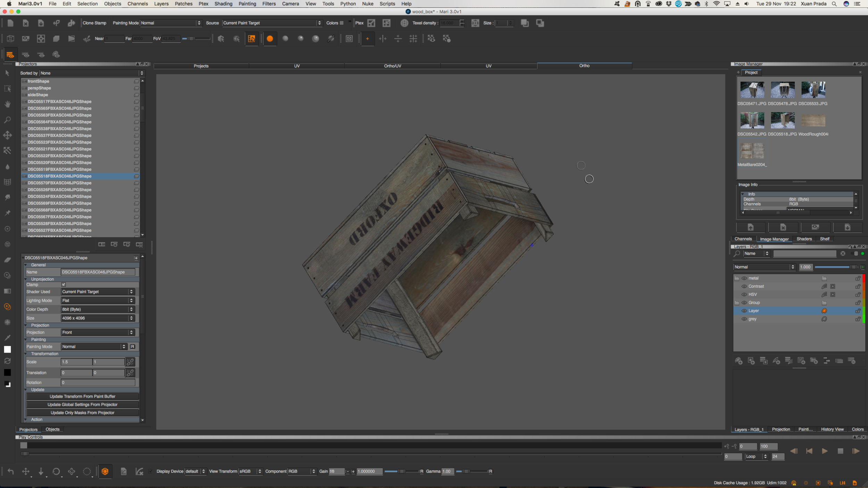Hide the metal layer group
Screen dimensions: 868x488
(x=744, y=278)
